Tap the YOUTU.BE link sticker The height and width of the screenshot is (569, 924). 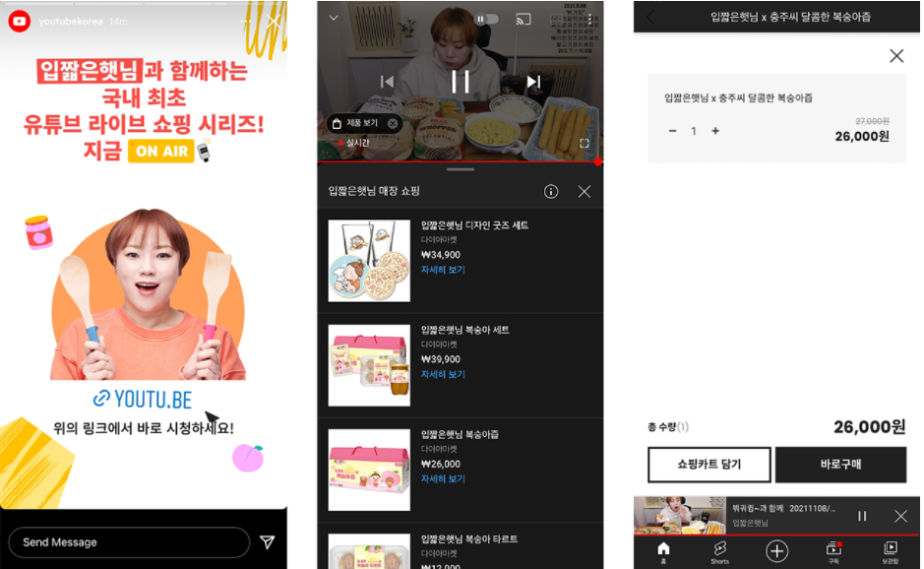(143, 399)
